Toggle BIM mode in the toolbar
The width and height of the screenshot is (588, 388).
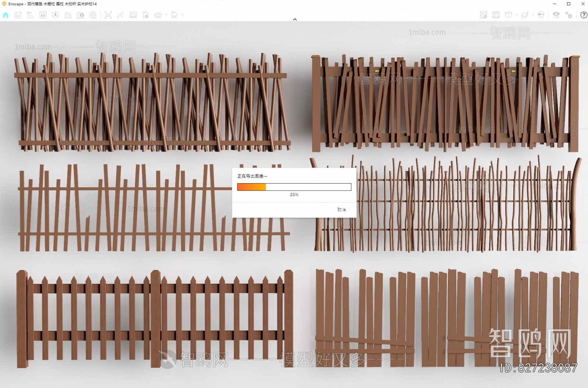pyautogui.click(x=31, y=15)
